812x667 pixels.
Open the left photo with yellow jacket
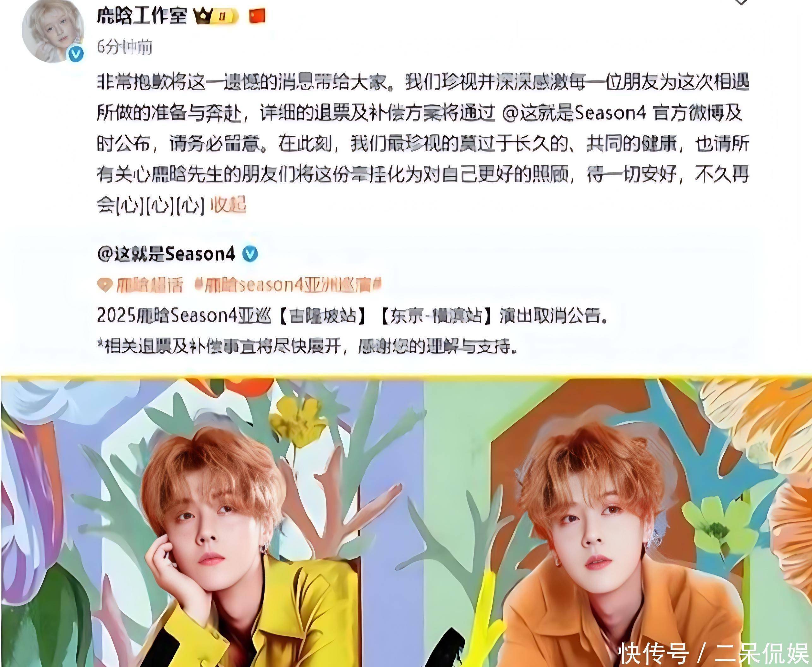point(212,522)
